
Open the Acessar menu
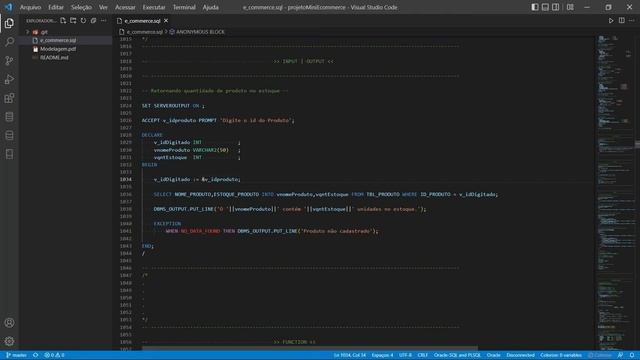[125, 7]
